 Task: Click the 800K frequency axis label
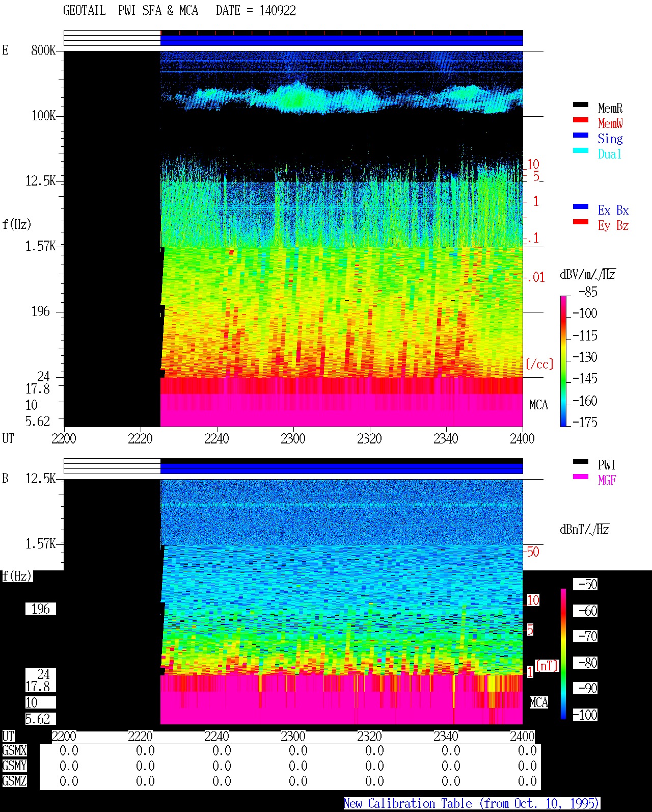(43, 50)
